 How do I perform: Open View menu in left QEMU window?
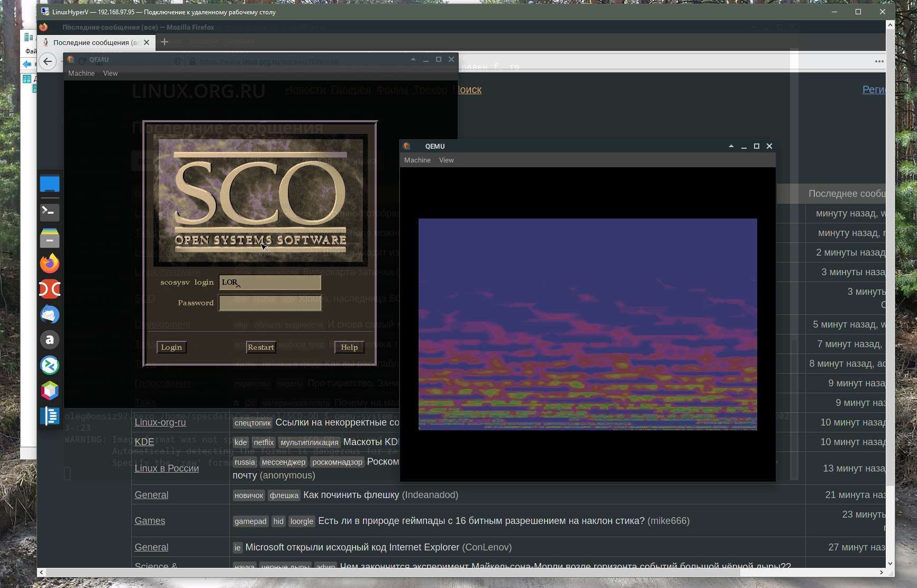[111, 74]
